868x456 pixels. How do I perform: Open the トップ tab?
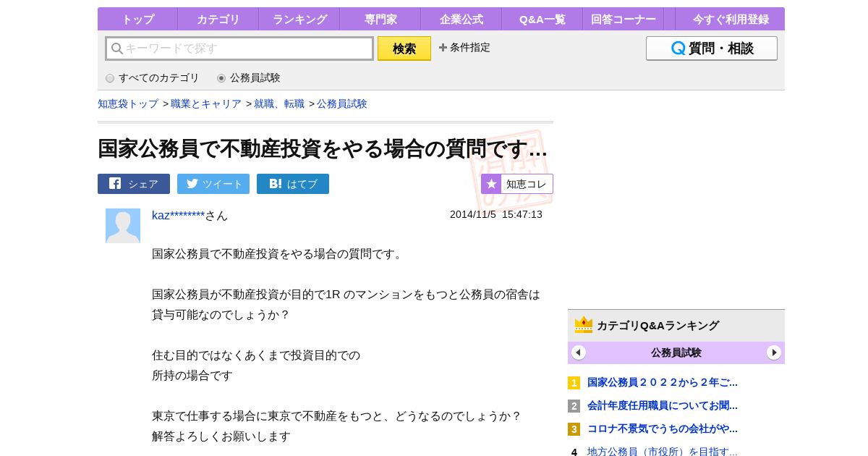[137, 20]
